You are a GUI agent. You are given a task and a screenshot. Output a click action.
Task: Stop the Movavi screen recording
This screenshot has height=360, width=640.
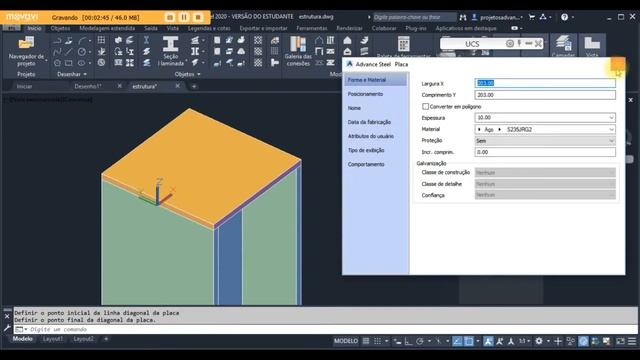(x=198, y=17)
